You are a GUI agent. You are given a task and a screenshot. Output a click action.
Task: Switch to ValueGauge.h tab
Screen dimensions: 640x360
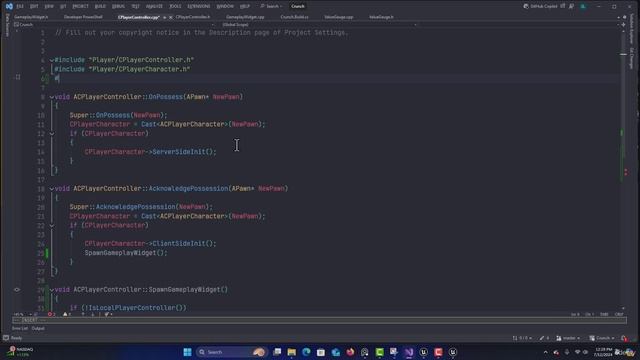point(381,17)
